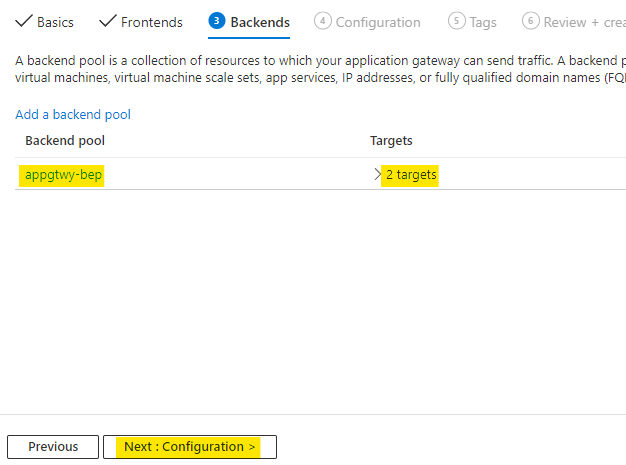Open the Review + create tab label

pyautogui.click(x=584, y=22)
